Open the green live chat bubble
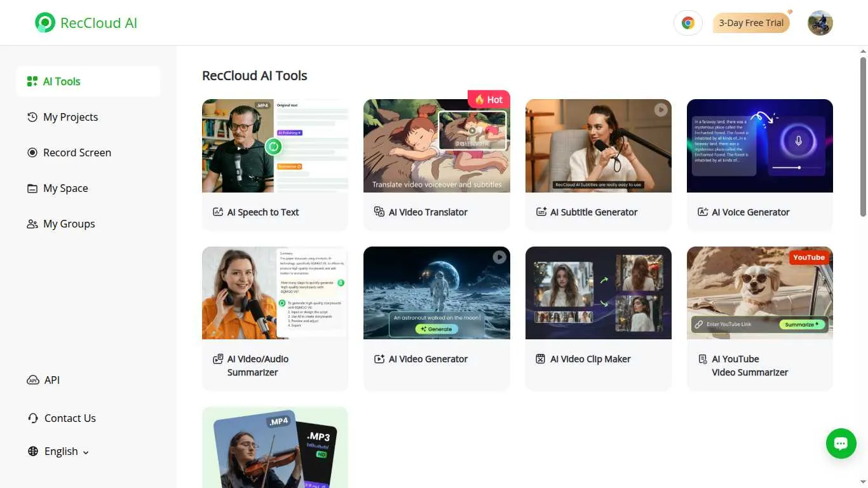The width and height of the screenshot is (868, 488). (x=841, y=443)
